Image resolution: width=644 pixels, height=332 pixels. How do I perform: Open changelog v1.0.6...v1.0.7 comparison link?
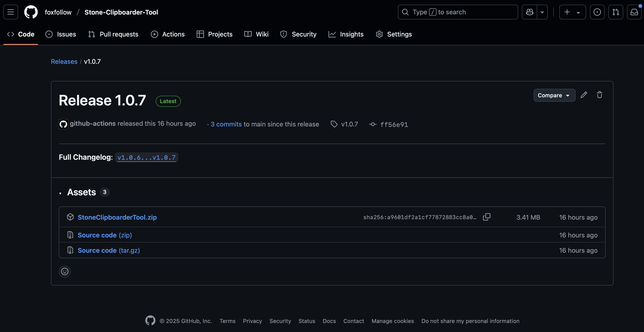click(x=146, y=157)
